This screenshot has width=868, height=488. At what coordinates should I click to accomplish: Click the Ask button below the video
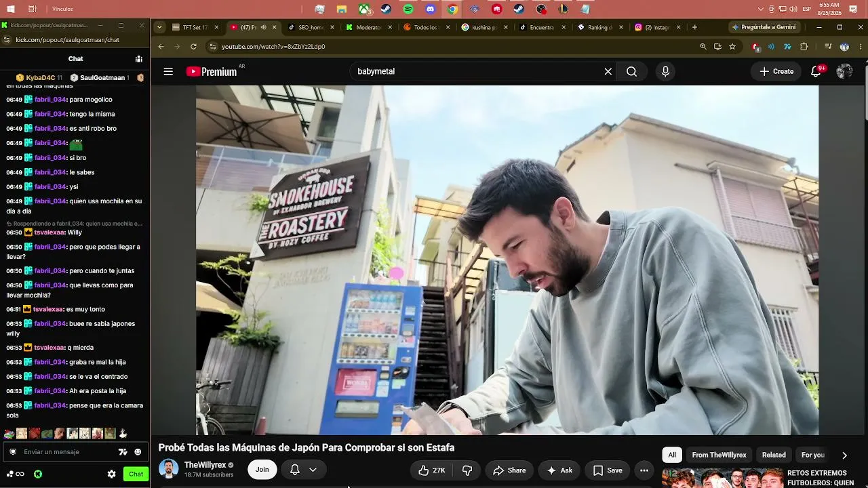(560, 470)
